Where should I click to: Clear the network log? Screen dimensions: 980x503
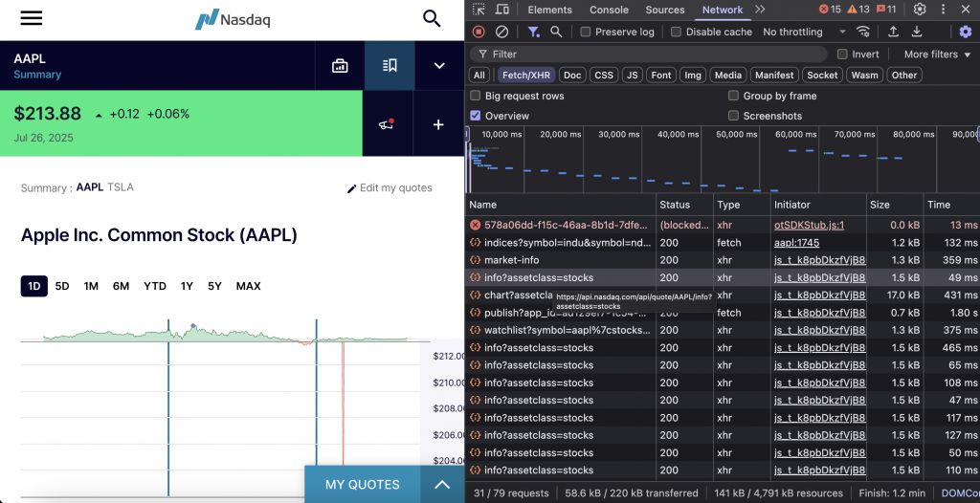pyautogui.click(x=501, y=32)
